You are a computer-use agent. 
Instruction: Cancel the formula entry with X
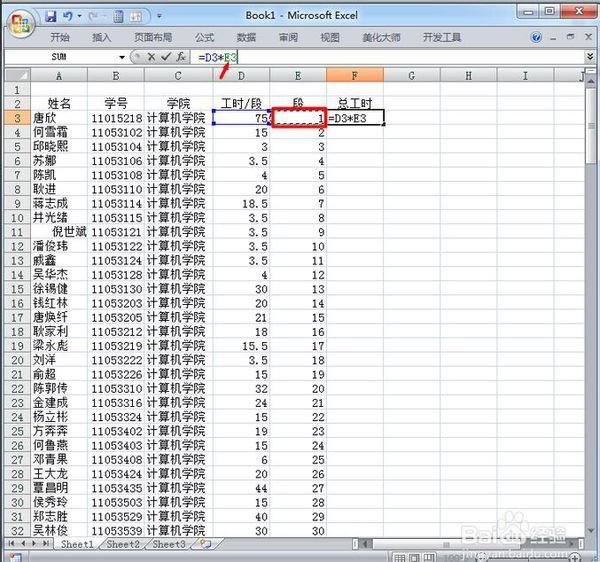tap(151, 57)
